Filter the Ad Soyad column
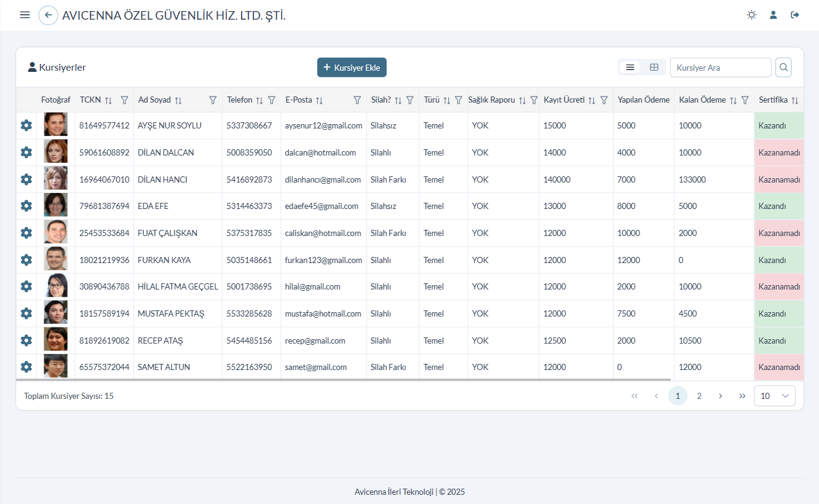Screen dimensions: 819x504 [x=213, y=100]
